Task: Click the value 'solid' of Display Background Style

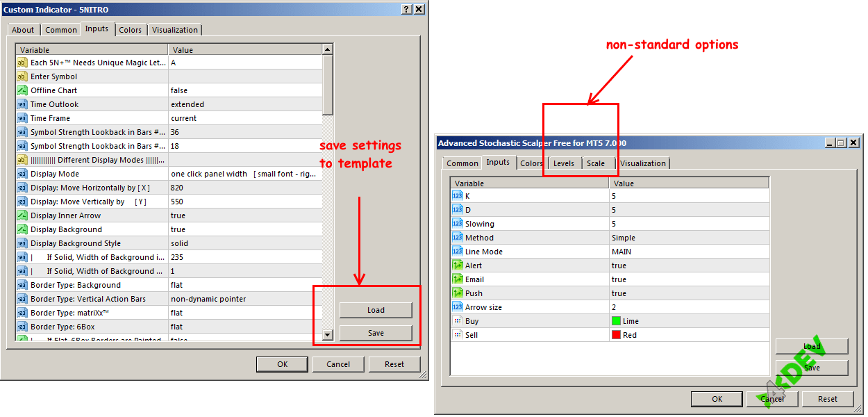Action: pos(179,243)
